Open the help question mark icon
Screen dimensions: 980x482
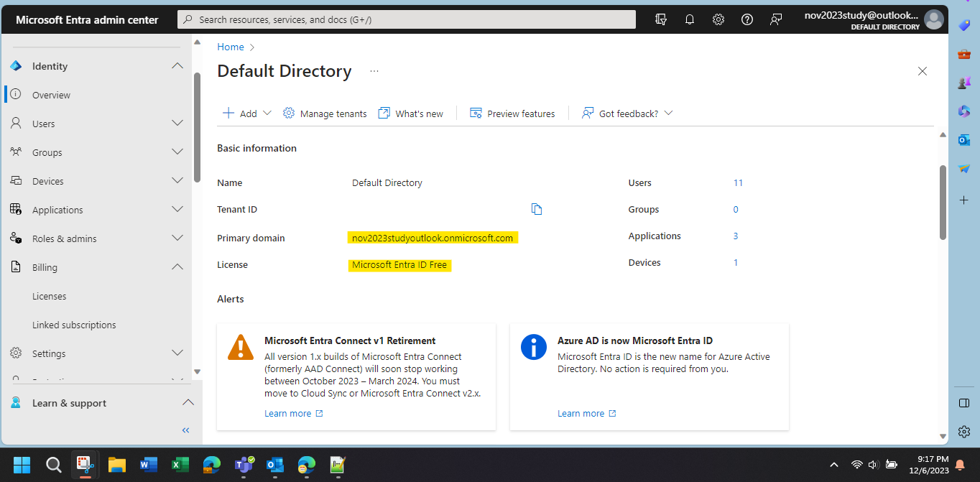747,19
